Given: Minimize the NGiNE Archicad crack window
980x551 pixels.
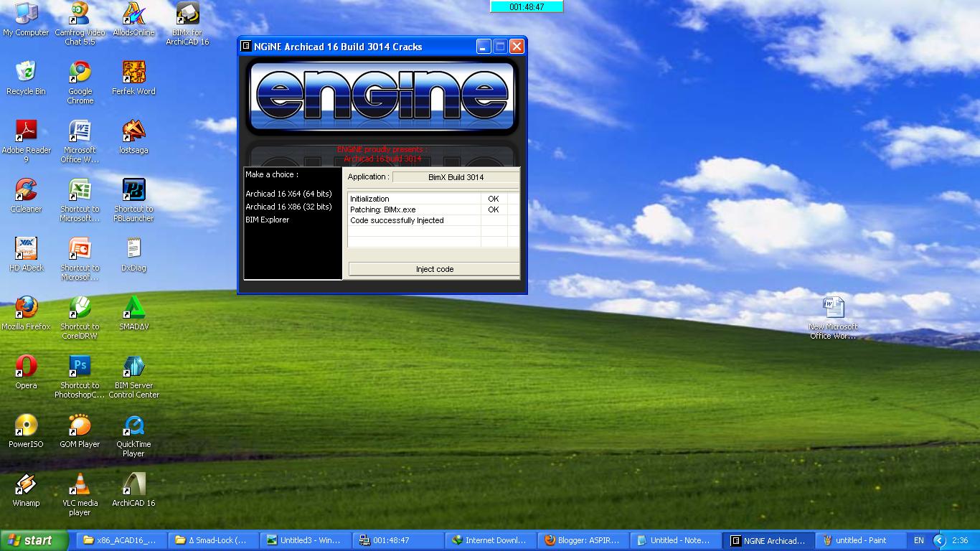Looking at the screenshot, I should (x=484, y=47).
